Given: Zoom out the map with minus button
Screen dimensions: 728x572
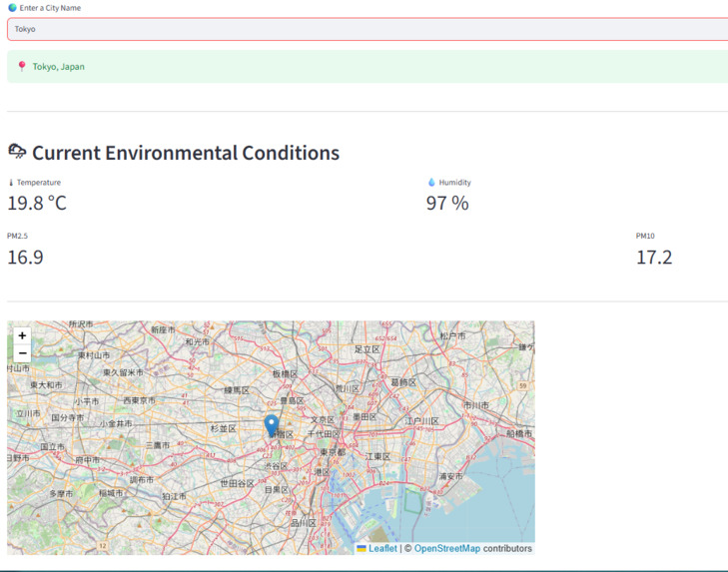Looking at the screenshot, I should click(22, 353).
